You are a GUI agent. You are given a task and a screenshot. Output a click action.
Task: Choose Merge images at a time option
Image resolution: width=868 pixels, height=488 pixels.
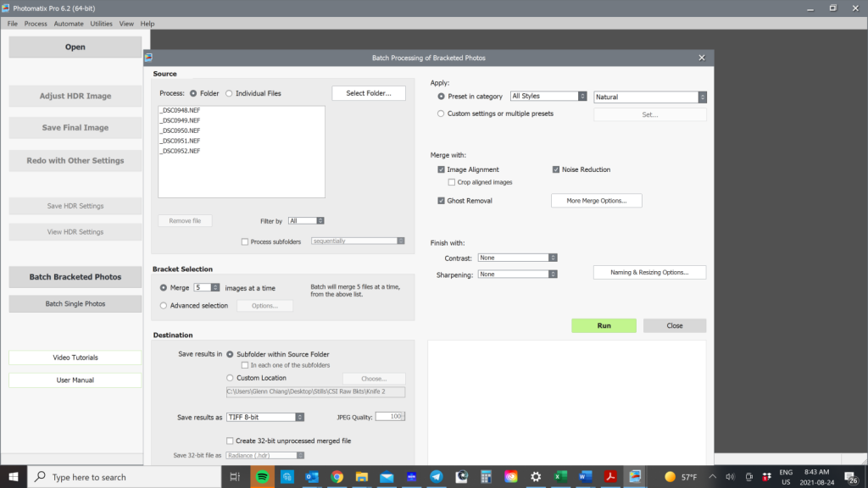[x=164, y=288]
